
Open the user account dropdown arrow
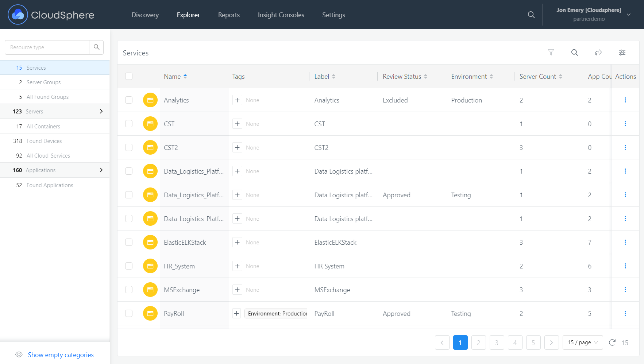629,15
